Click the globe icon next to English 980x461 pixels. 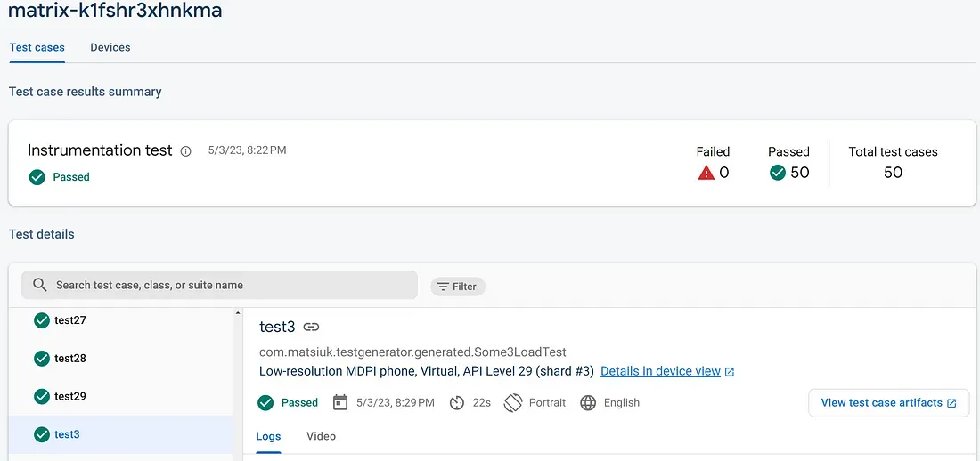tap(588, 403)
